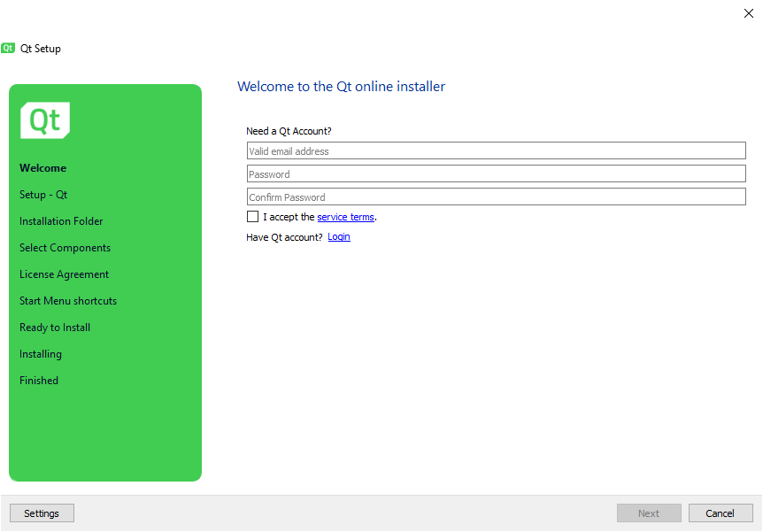Close the Qt Setup window
Viewport: 763px width, 532px height.
749,13
